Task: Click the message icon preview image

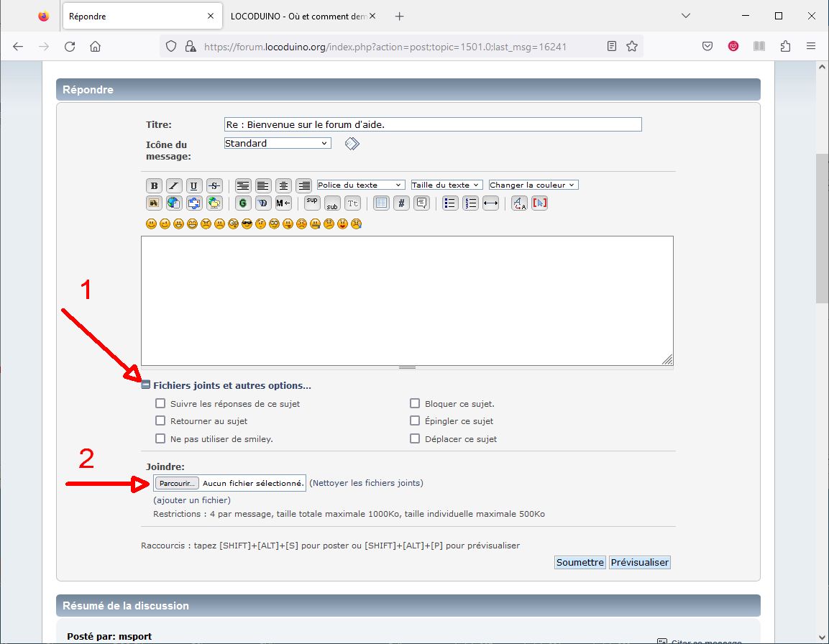Action: click(352, 143)
